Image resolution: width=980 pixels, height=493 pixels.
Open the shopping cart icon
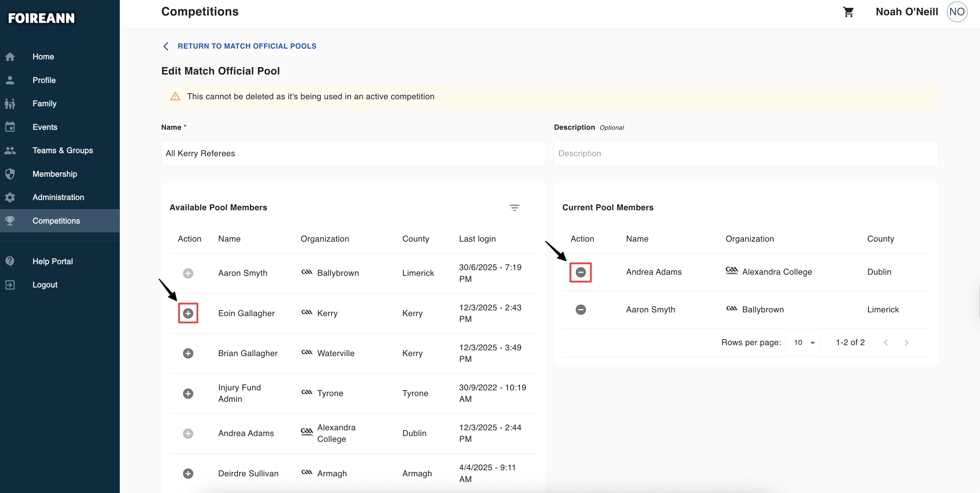(848, 12)
